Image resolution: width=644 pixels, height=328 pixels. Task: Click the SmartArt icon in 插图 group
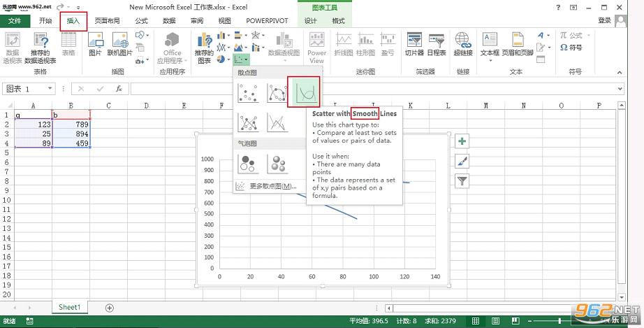coord(140,48)
